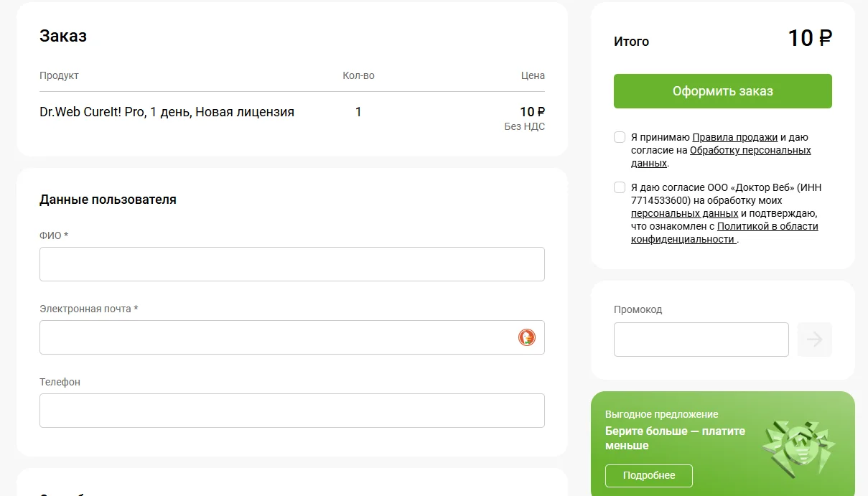
Task: Click the DuckDuckGo icon in email field
Action: (x=527, y=337)
